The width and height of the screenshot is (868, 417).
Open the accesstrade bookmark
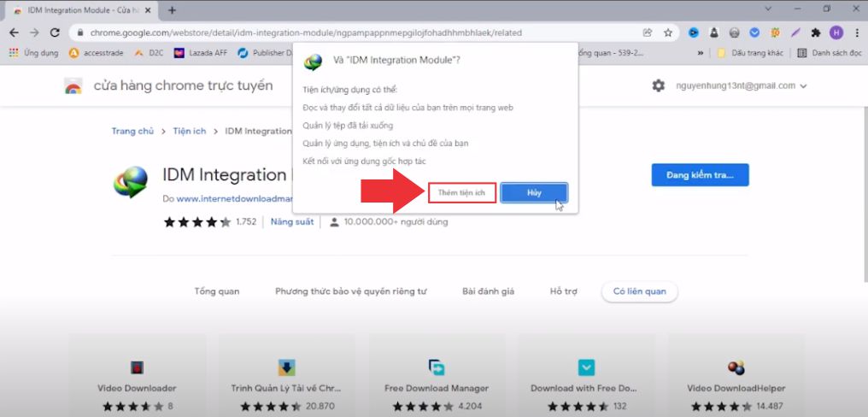(x=98, y=53)
